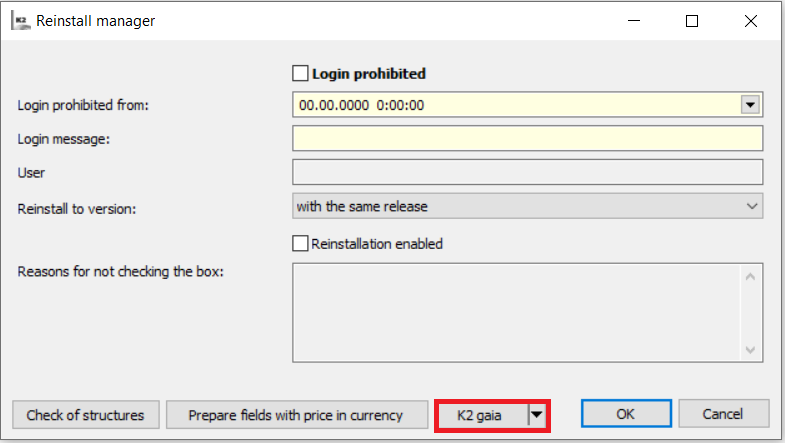
Task: Click the User text field
Action: [527, 172]
